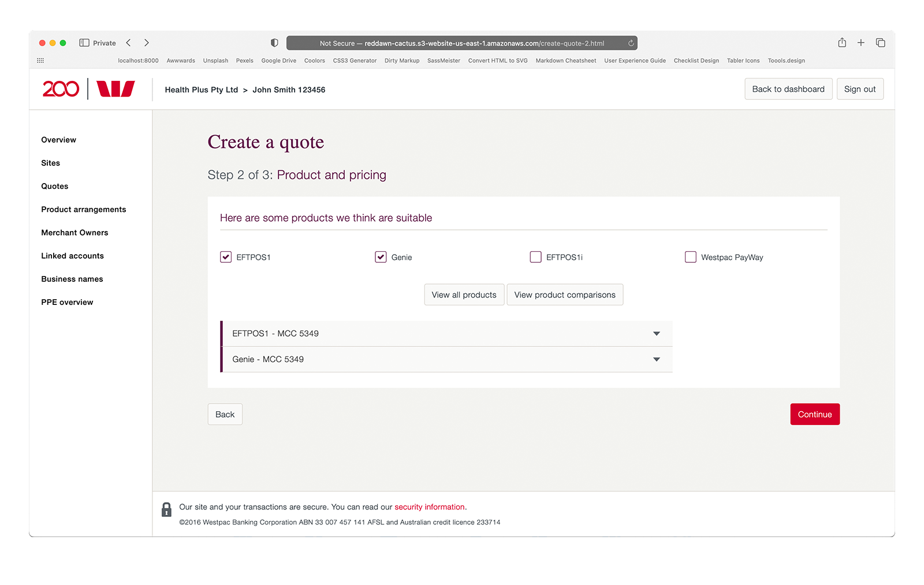Uncheck the EFTPOS1 checkbox
Image resolution: width=924 pixels, height=585 pixels.
coord(226,257)
